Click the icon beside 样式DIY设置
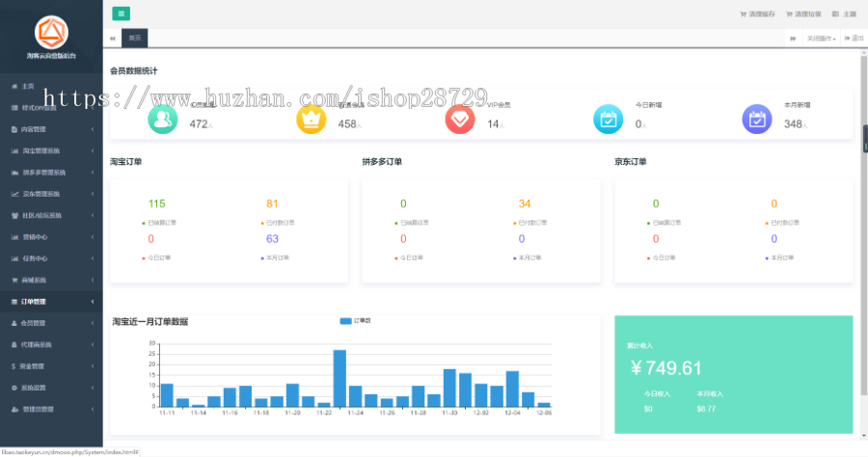 tap(14, 108)
